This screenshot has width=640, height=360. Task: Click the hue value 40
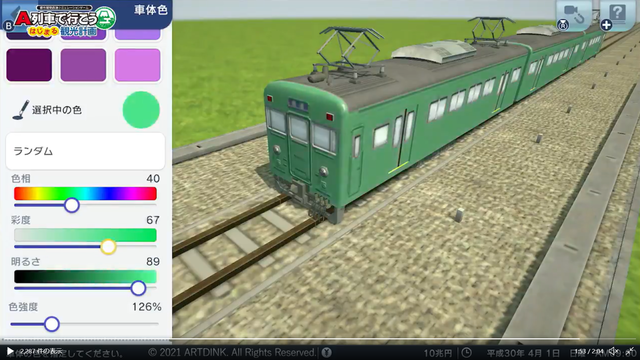(x=153, y=178)
